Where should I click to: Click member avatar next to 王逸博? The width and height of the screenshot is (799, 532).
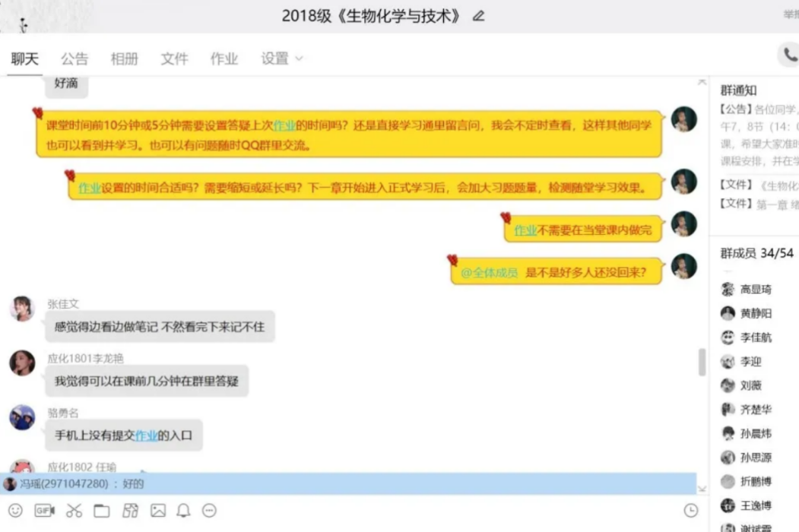[727, 505]
